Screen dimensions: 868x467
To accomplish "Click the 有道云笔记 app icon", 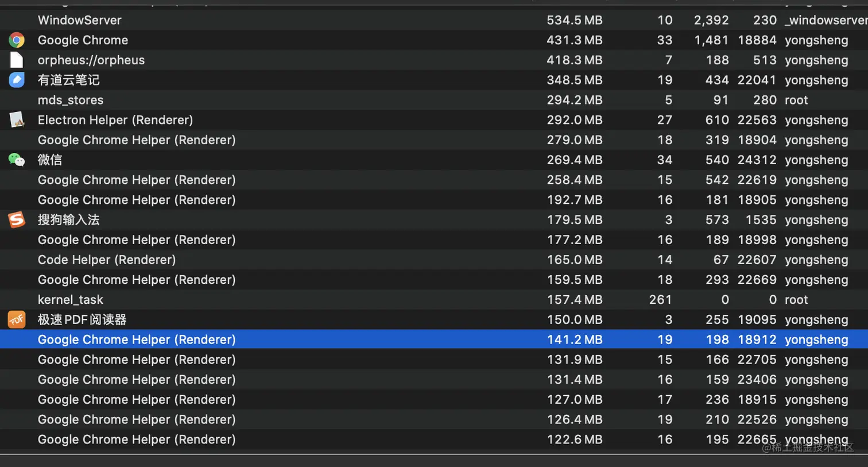I will (x=17, y=80).
